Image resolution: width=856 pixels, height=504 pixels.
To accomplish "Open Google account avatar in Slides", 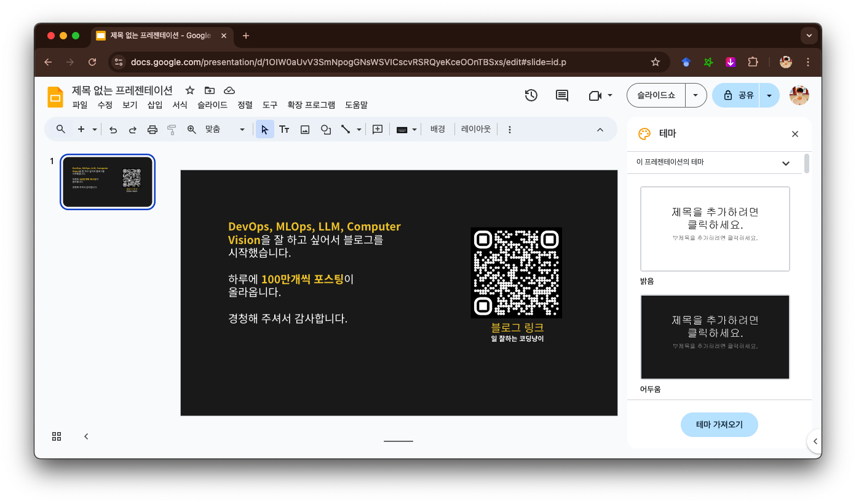I will pos(799,95).
